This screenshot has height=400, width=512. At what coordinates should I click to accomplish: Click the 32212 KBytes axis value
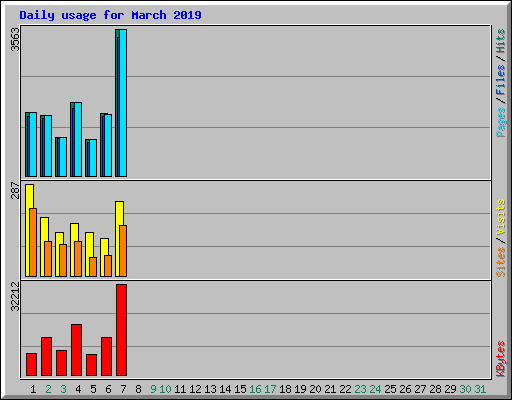tap(15, 296)
